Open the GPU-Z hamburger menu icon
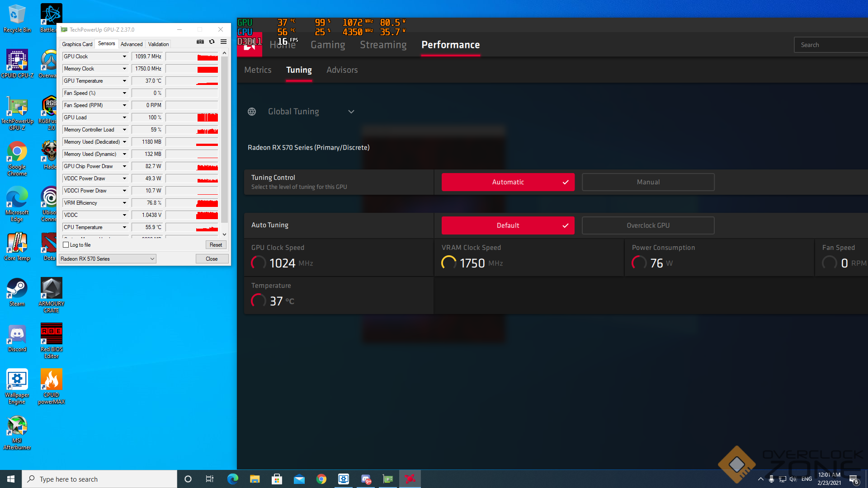The image size is (868, 488). point(223,42)
